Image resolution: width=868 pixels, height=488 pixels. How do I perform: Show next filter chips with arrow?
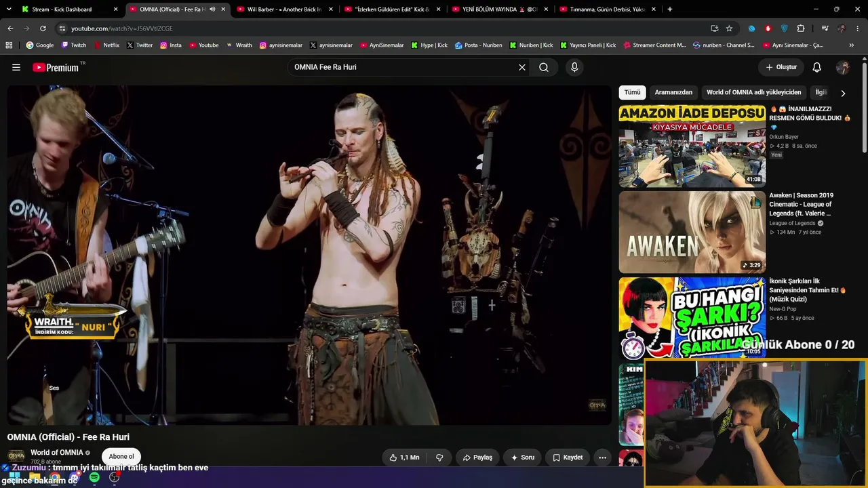tap(843, 93)
